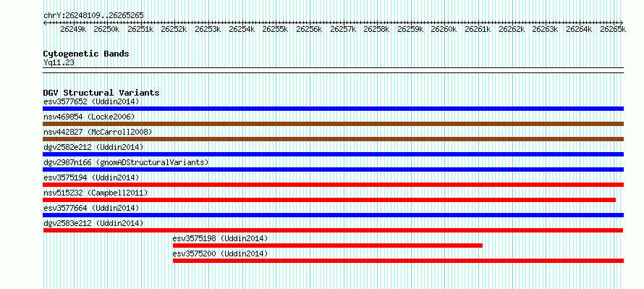644x289 pixels.
Task: Open the nsv469854 (Locke2006) label
Action: coord(89,117)
